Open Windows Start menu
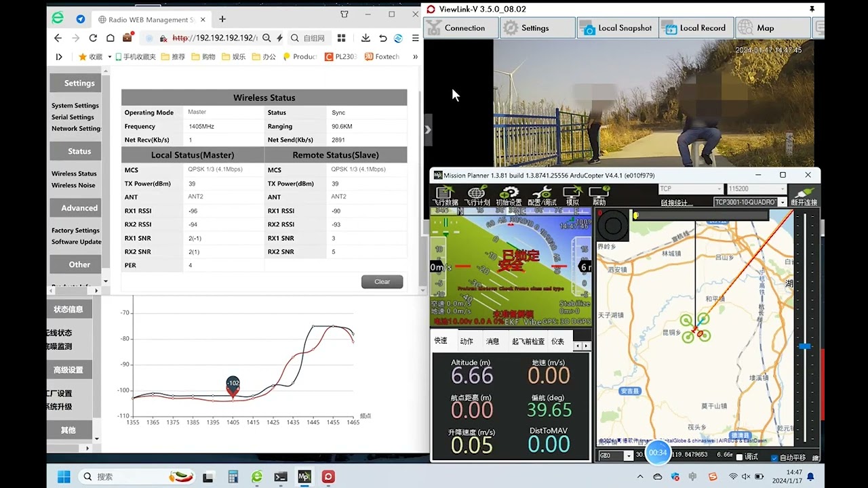Viewport: 868px width, 488px height. pos(64,476)
